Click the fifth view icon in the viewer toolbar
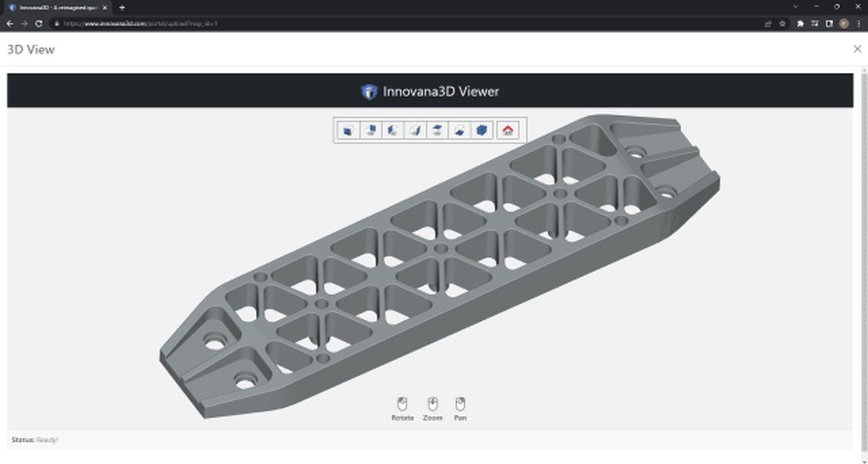The image size is (868, 464). point(437,130)
